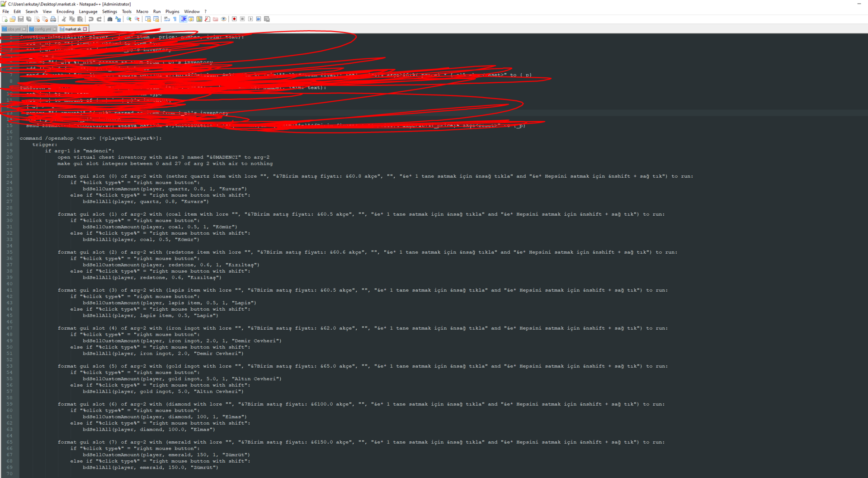
Task: Click 'make gui slot integers between' line
Action: (x=165, y=164)
